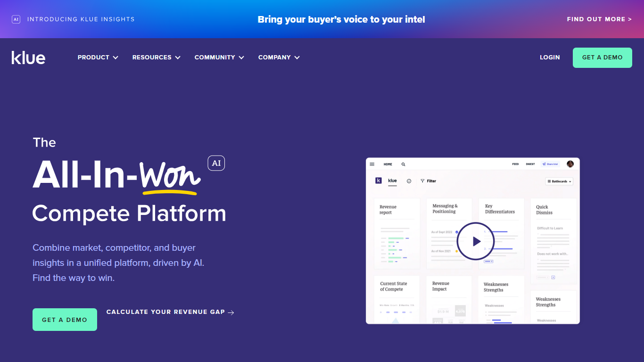Click the plus icon in Quick Dismiss card
This screenshot has height=362, width=644.
pyautogui.click(x=553, y=277)
